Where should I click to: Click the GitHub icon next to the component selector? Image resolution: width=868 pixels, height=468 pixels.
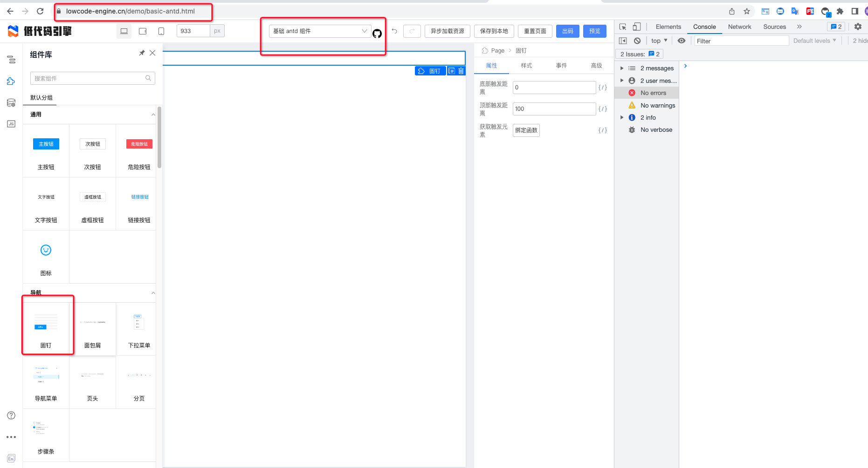(378, 34)
